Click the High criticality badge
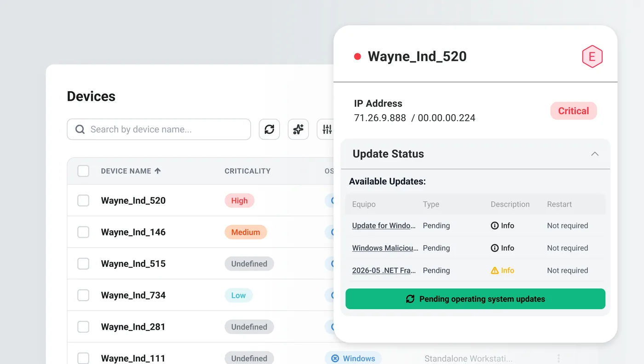The width and height of the screenshot is (644, 364). (239, 200)
